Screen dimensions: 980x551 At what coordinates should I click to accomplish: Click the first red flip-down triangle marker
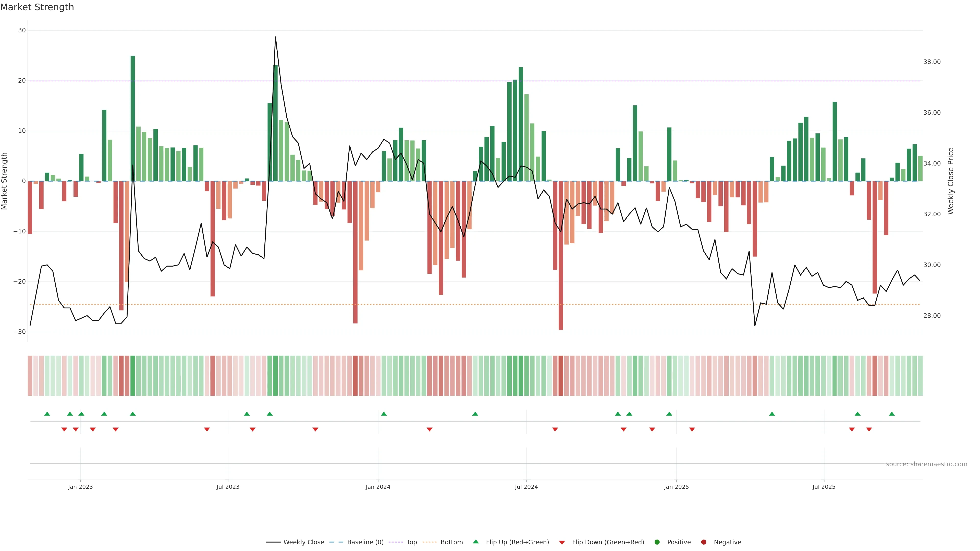point(64,429)
